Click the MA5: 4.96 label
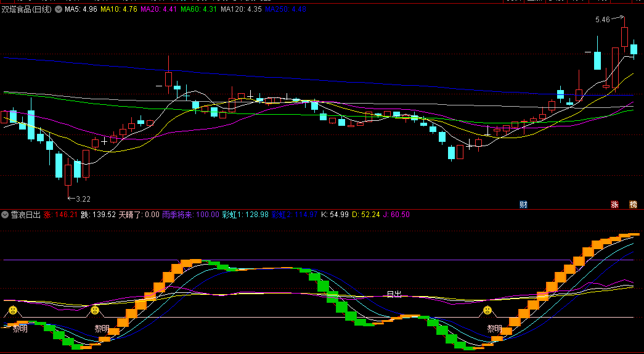 pyautogui.click(x=81, y=9)
